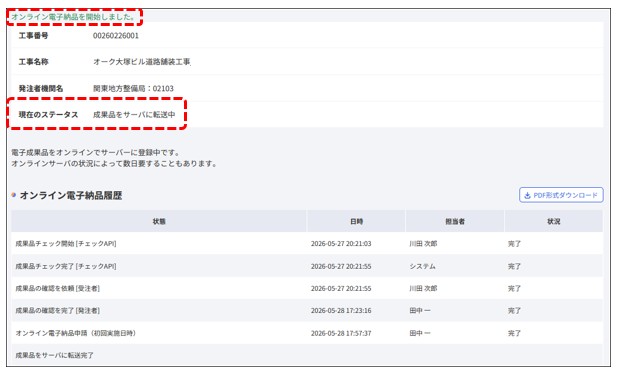Select the row オンライン電子納品申請（初回実施日時）

307,333
